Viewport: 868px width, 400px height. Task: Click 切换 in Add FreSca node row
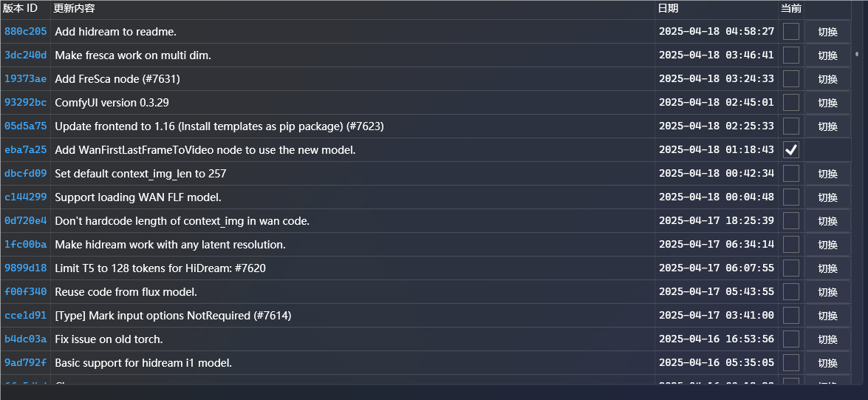[x=827, y=79]
